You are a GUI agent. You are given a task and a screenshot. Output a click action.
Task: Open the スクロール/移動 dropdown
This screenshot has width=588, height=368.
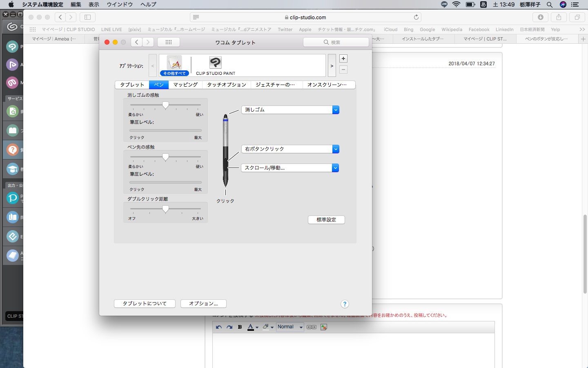point(290,168)
